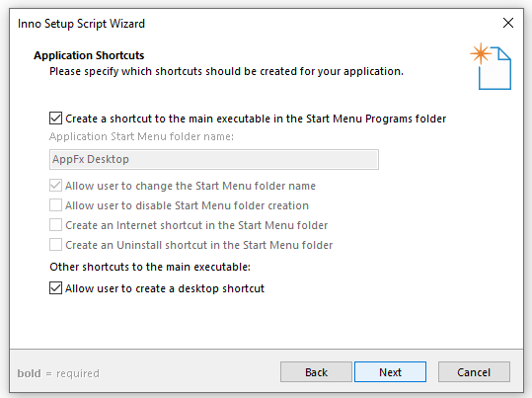Focus the AppFx Desktop folder name field
The width and height of the screenshot is (532, 398).
tap(214, 159)
